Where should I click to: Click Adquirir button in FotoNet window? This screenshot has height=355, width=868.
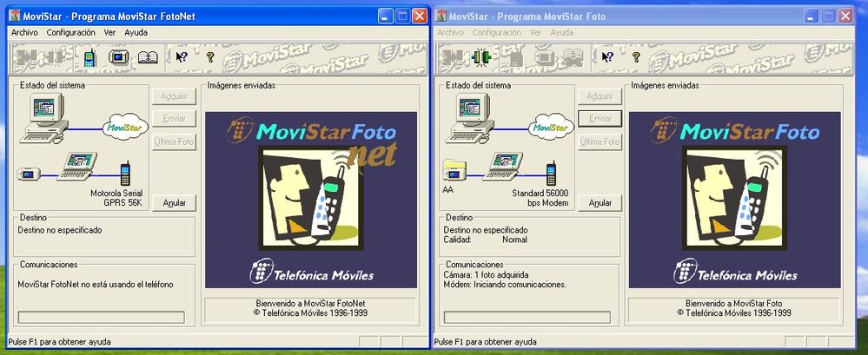point(175,96)
